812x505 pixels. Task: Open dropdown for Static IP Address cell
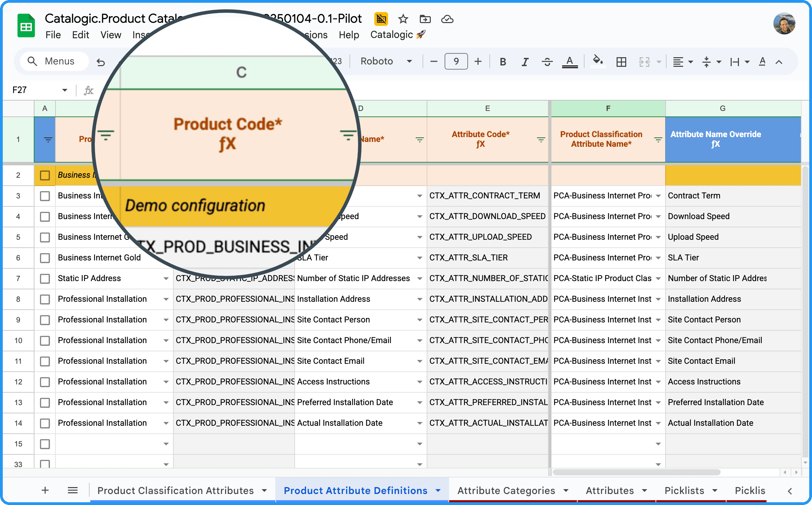[166, 279]
